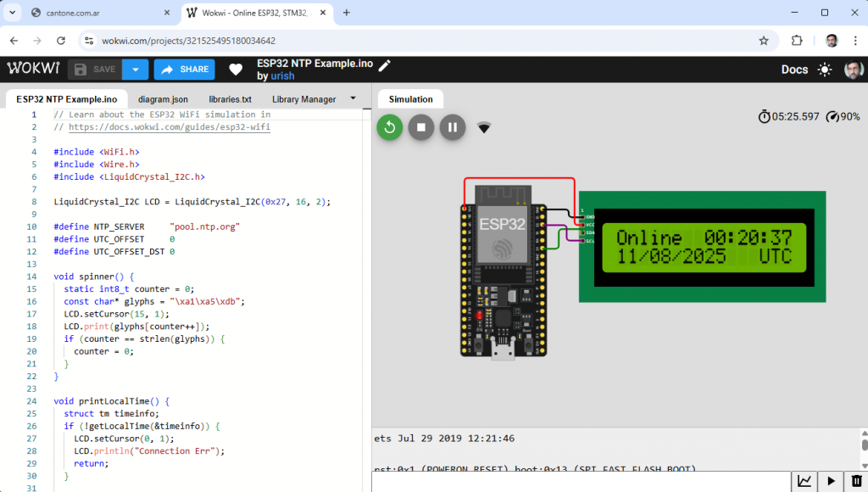This screenshot has width=868, height=492.
Task: Open the serial plotter chart icon
Action: tap(804, 481)
